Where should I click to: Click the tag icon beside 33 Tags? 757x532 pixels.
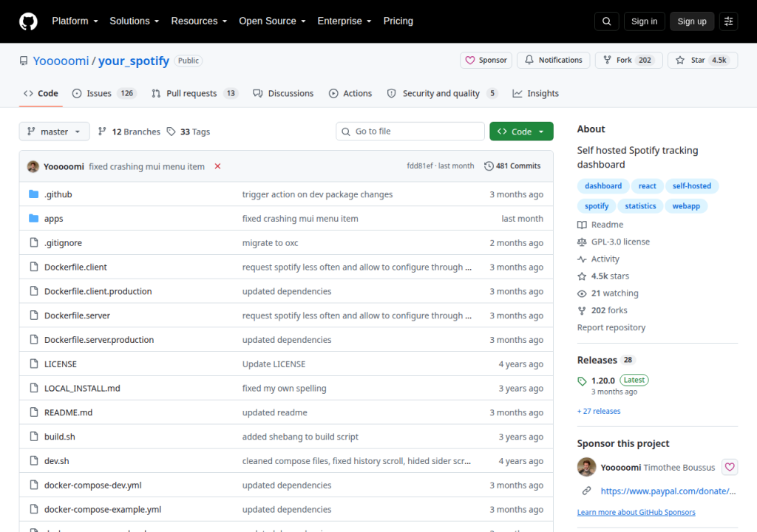click(171, 132)
